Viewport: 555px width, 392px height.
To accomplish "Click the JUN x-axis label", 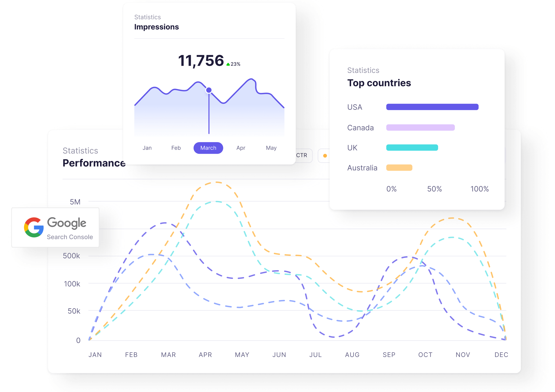I will point(279,355).
